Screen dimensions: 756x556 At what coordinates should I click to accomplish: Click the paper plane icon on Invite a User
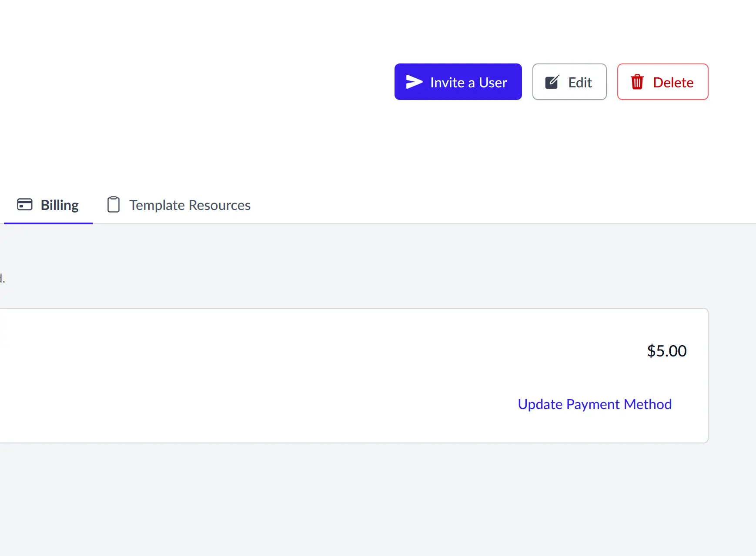point(414,82)
